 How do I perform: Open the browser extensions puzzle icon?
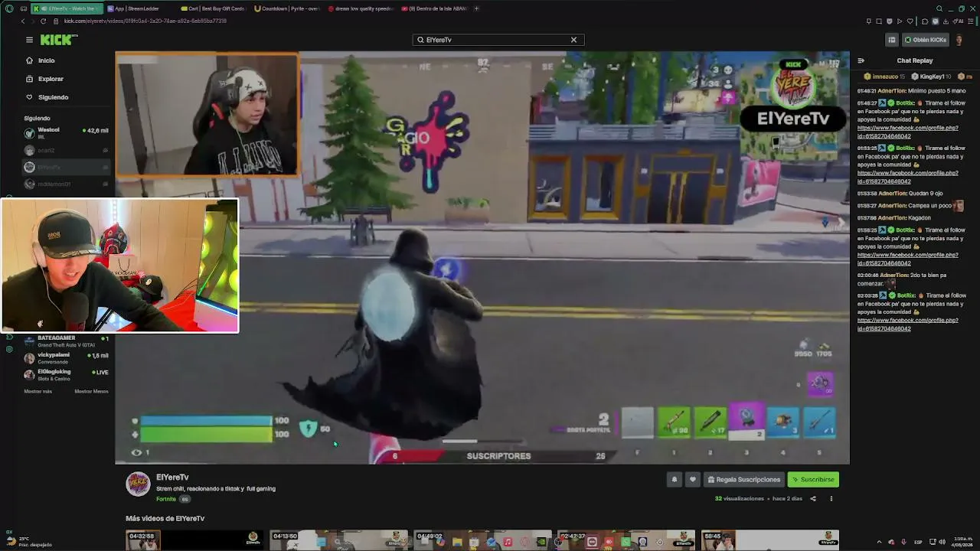925,21
